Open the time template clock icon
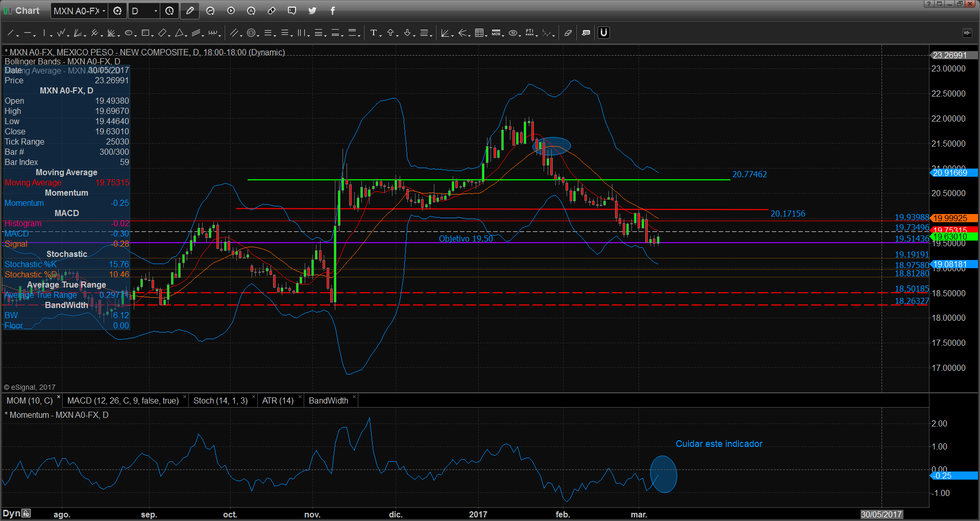 tap(169, 11)
